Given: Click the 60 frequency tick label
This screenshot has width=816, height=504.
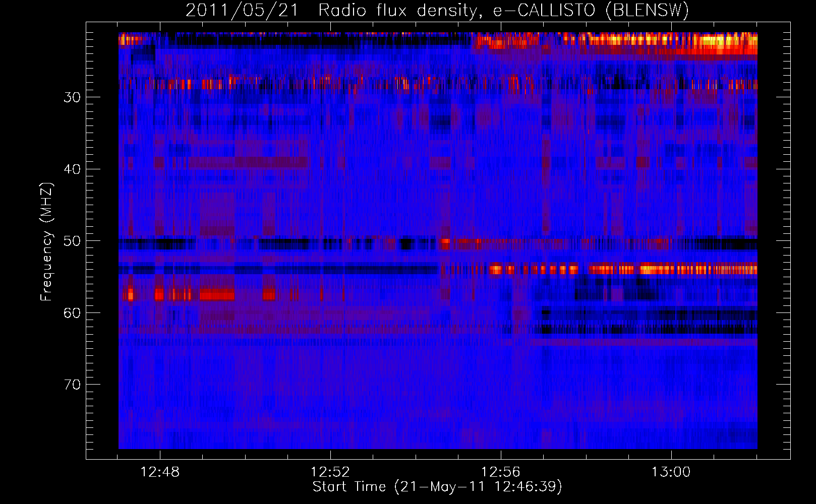Looking at the screenshot, I should (x=72, y=313).
